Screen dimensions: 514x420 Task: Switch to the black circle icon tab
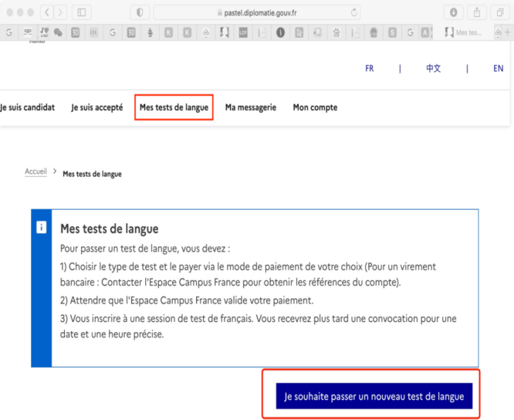coord(281,32)
